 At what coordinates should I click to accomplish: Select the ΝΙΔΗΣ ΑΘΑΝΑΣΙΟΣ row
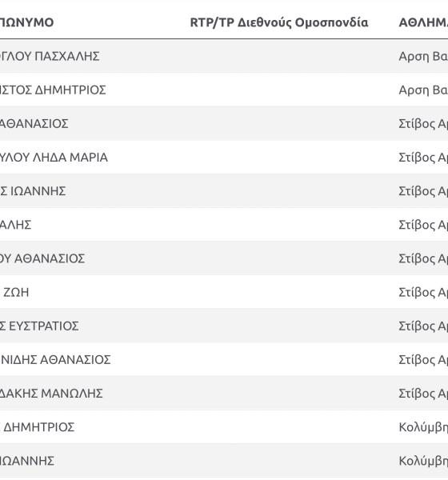[224, 359]
